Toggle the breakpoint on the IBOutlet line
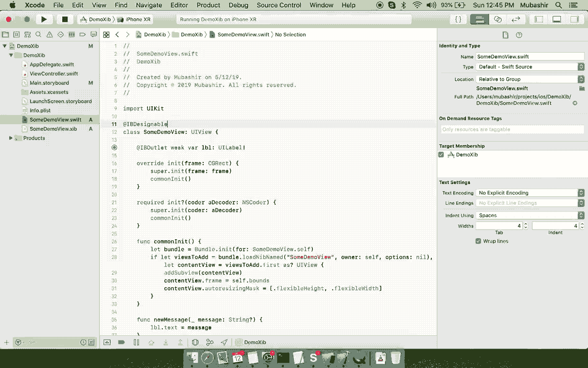The height and width of the screenshot is (368, 588). [114, 148]
